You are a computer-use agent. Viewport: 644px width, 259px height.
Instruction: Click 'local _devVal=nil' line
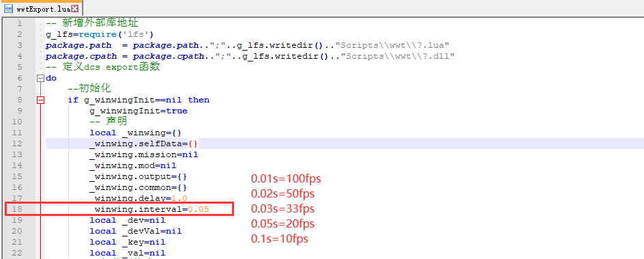click(136, 231)
